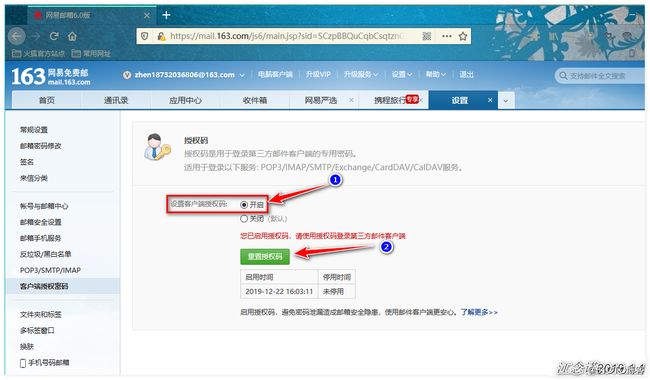The height and width of the screenshot is (380, 650).
Task: Click the padlock site info icon
Action: (x=161, y=36)
